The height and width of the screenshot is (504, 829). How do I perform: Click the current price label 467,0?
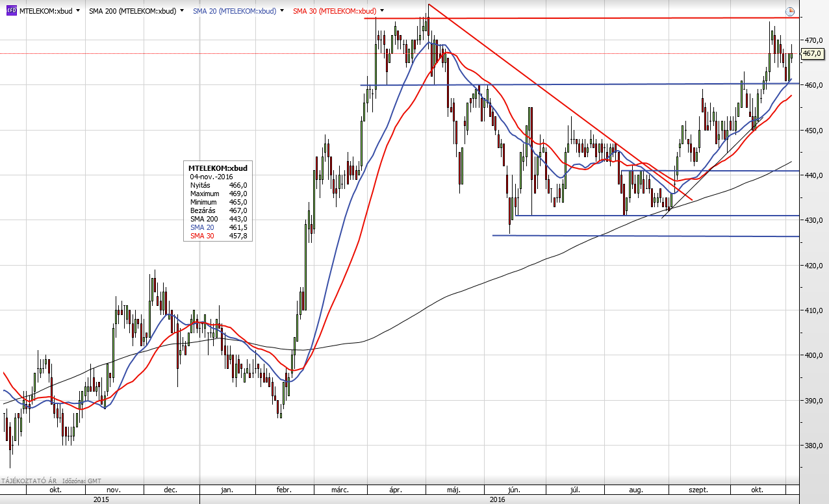pos(813,54)
